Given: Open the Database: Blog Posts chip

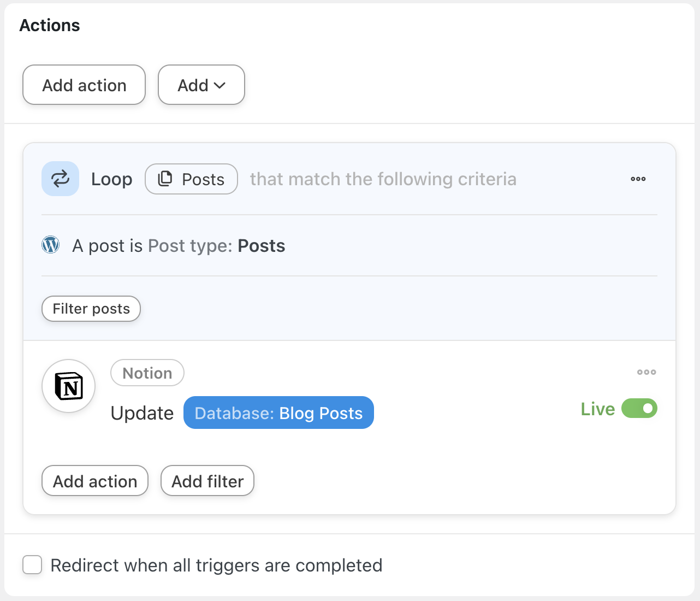Looking at the screenshot, I should tap(278, 413).
